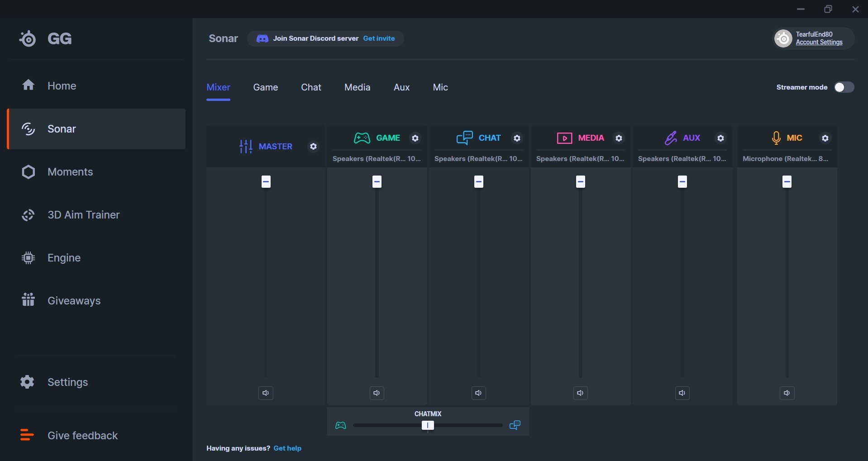Open Game output device dropdown
Screen dimensions: 868x461
(377, 159)
